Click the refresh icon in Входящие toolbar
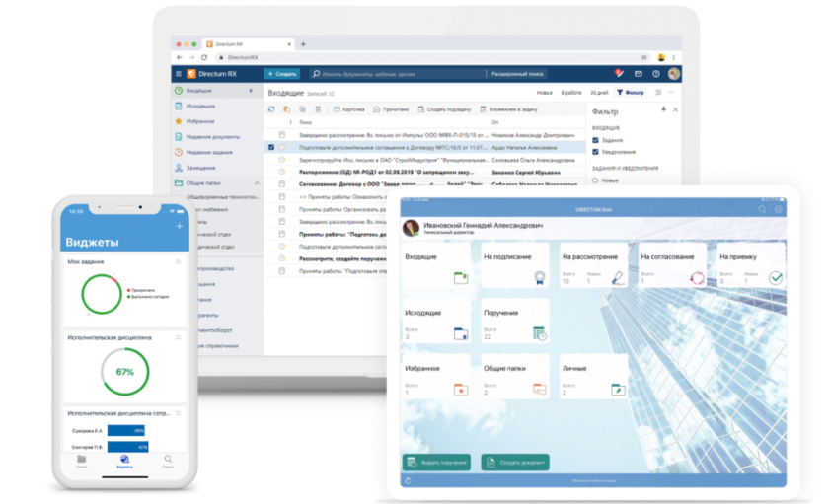The width and height of the screenshot is (829, 504). pyautogui.click(x=272, y=109)
